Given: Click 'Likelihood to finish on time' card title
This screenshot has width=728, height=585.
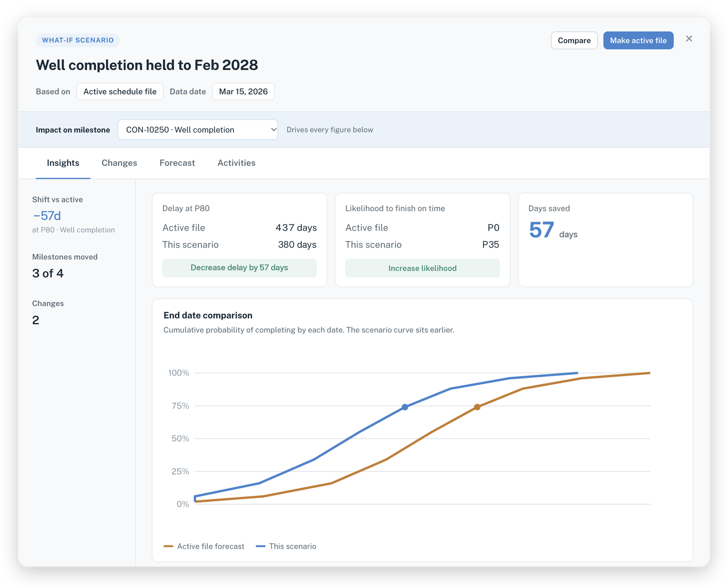Looking at the screenshot, I should tap(395, 208).
